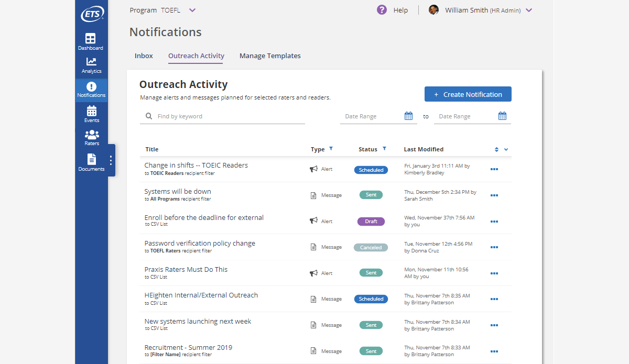This screenshot has width=629, height=364.
Task: Open the Events calendar sidebar icon
Action: click(91, 114)
